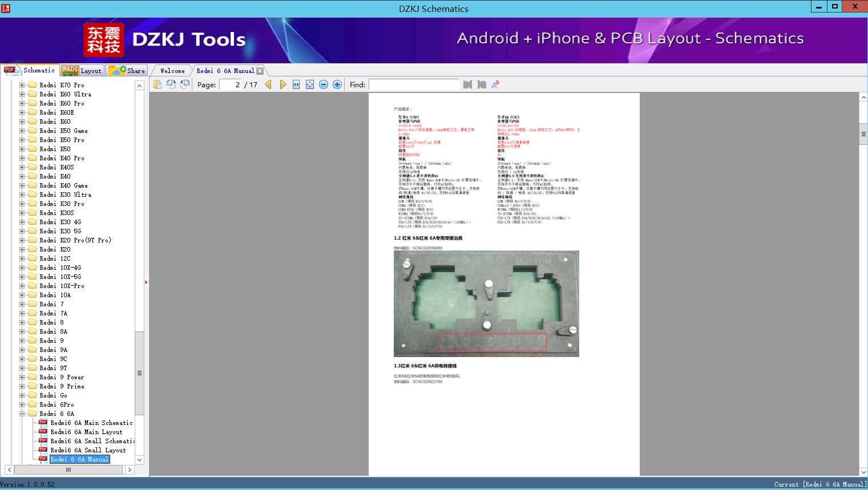Select the Redmi K60E folder
The width and height of the screenshot is (868, 490).
click(x=56, y=112)
